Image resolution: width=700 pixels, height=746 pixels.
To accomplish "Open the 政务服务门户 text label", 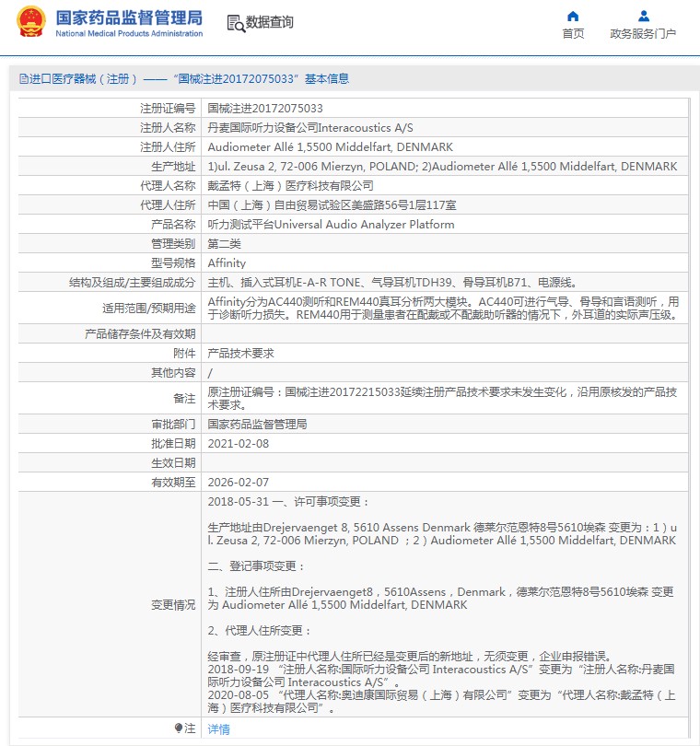I will click(643, 34).
